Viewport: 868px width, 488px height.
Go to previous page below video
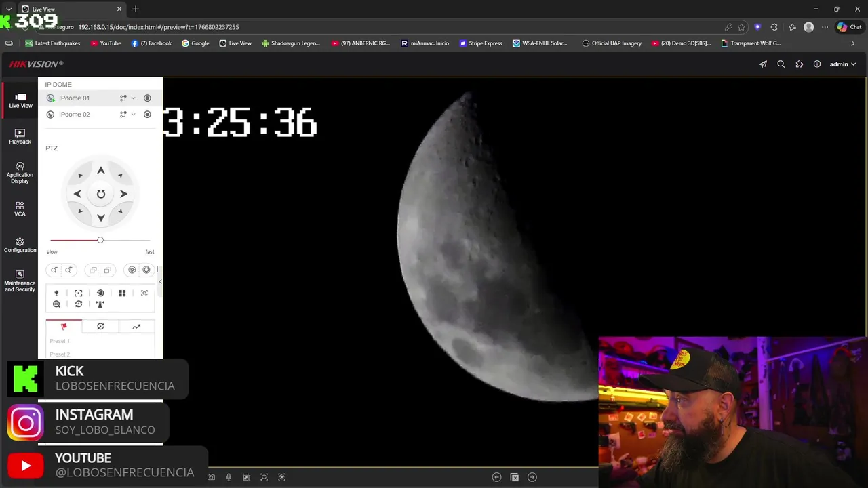(x=496, y=477)
